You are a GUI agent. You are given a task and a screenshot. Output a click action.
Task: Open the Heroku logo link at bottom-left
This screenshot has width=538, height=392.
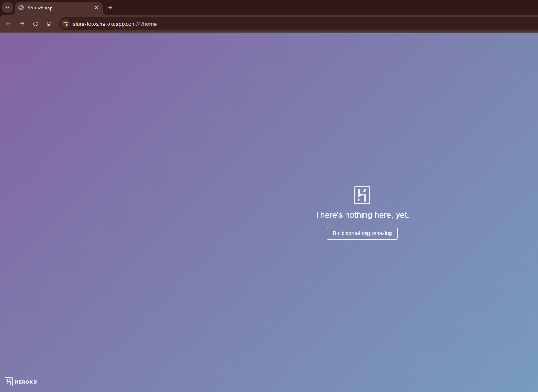click(21, 382)
